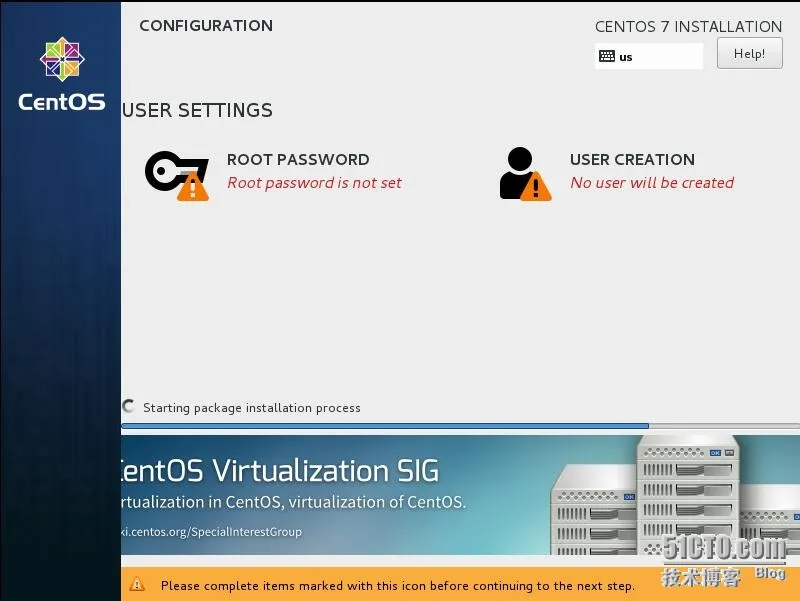Image resolution: width=800 pixels, height=601 pixels.
Task: Click the USER SETTINGS section heading
Action: [x=197, y=110]
